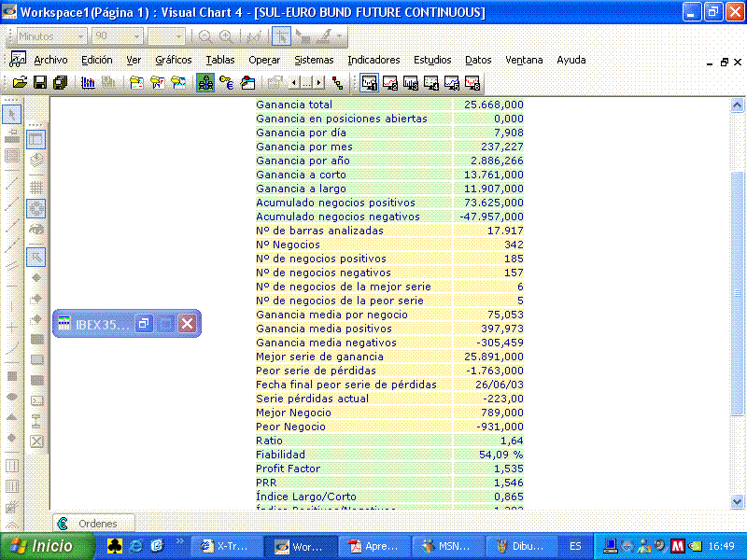Click the key with euro symbol icon
The height and width of the screenshot is (560, 747).
[x=226, y=83]
